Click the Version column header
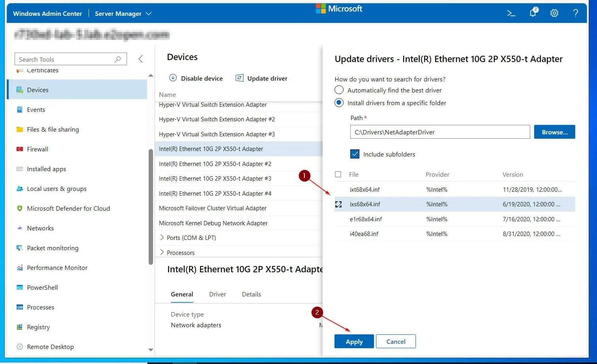This screenshot has height=364, width=597. [x=512, y=174]
